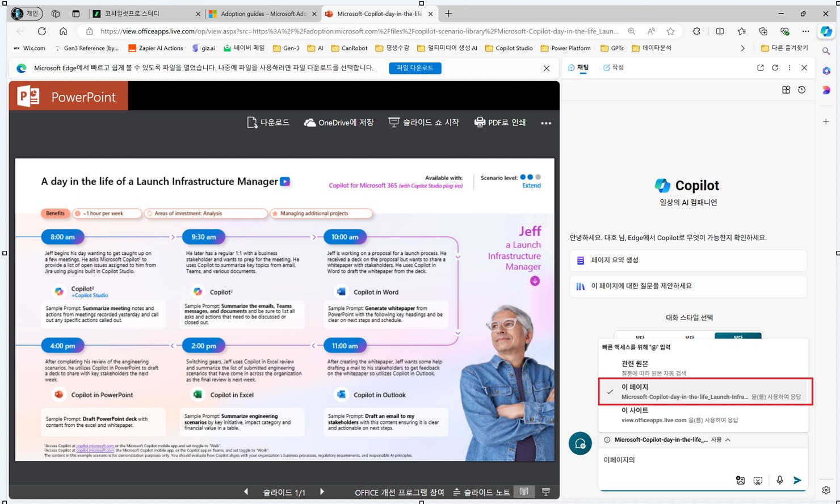Click the 파일 다운로드 button

[x=415, y=68]
